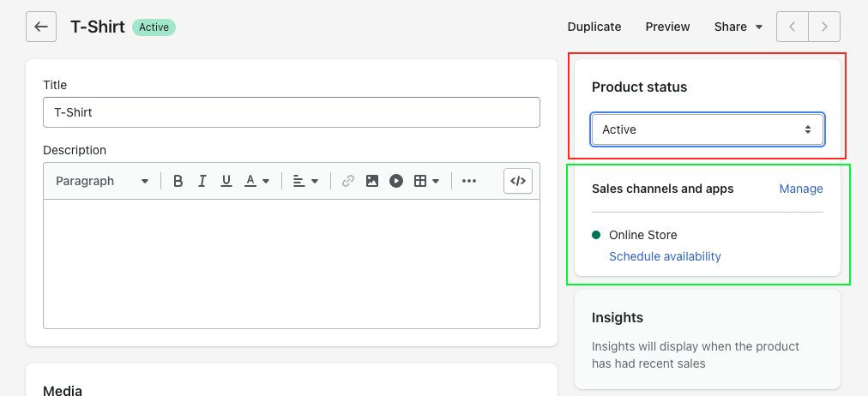Click the Preview button

click(667, 27)
